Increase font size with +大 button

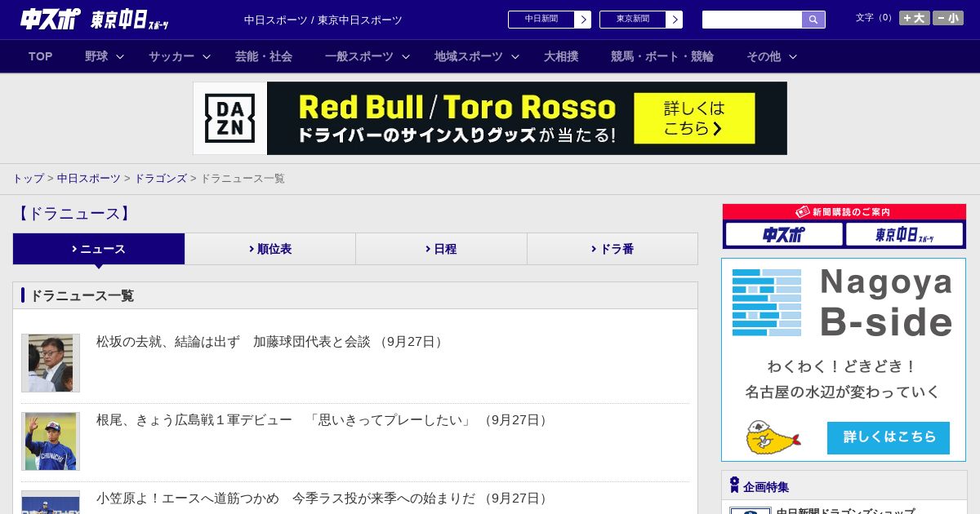click(x=915, y=18)
